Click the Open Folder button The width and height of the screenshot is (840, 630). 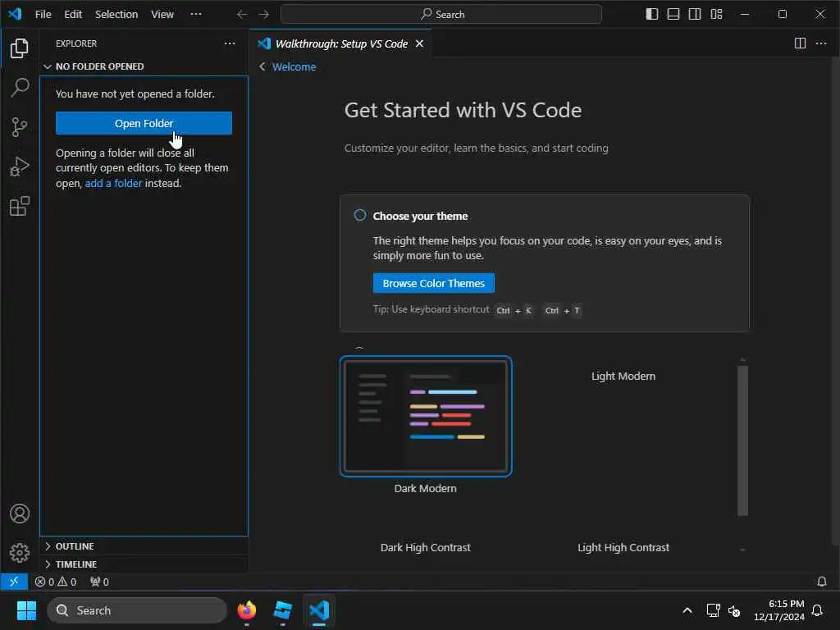tap(144, 123)
